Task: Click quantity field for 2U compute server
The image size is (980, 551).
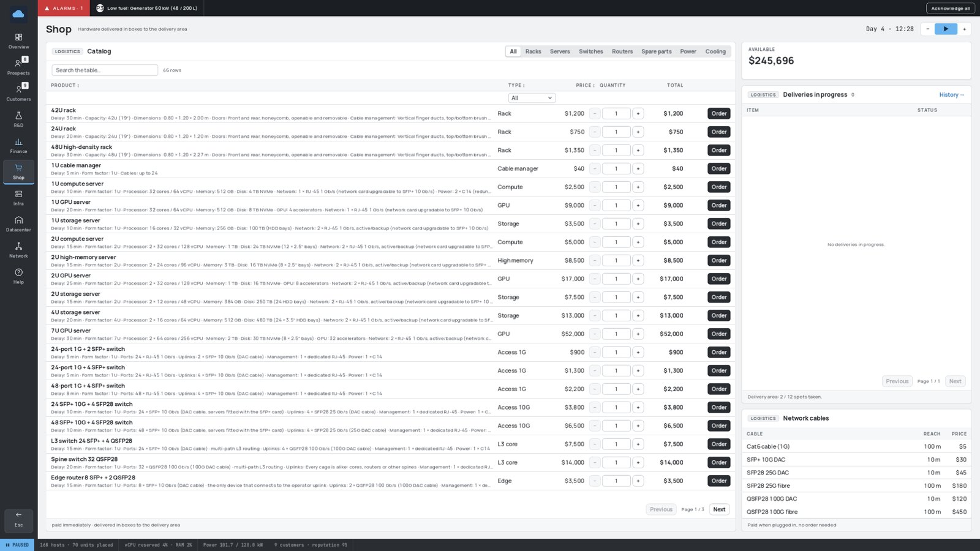Action: pos(616,242)
